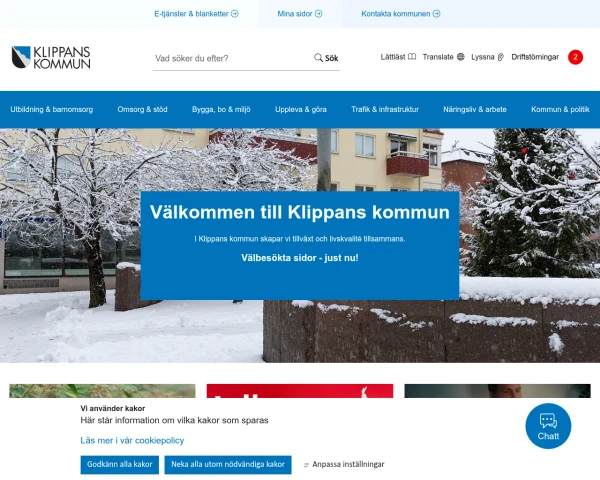Focus the Vad söker du efter search field
600x480 pixels.
(232, 58)
